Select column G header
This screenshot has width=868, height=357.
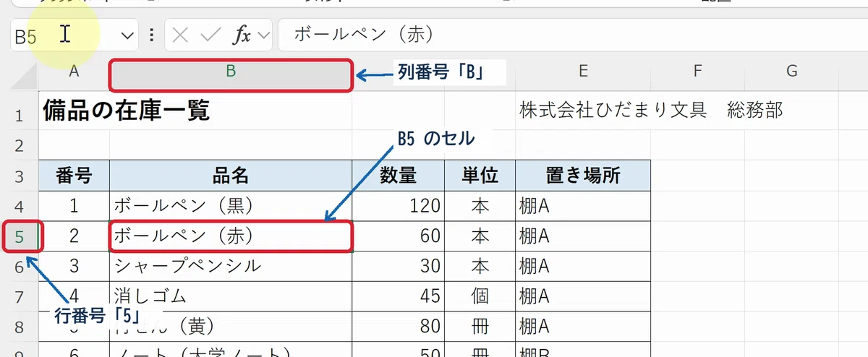[x=791, y=71]
